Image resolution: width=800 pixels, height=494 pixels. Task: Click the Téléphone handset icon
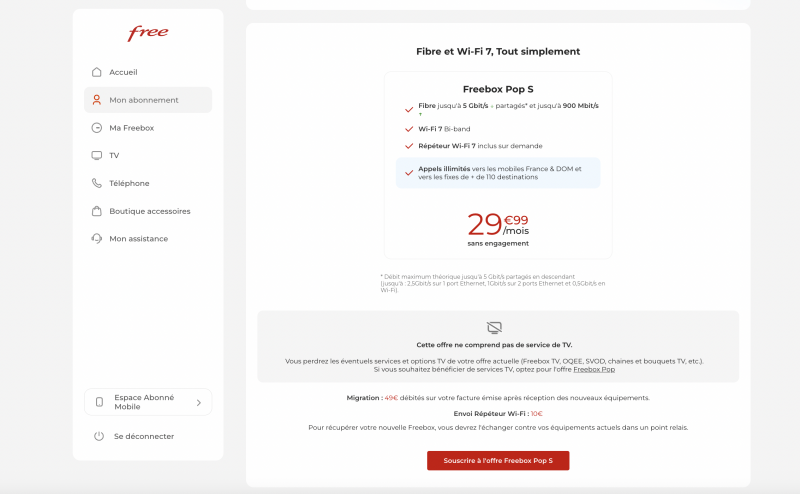tap(97, 183)
